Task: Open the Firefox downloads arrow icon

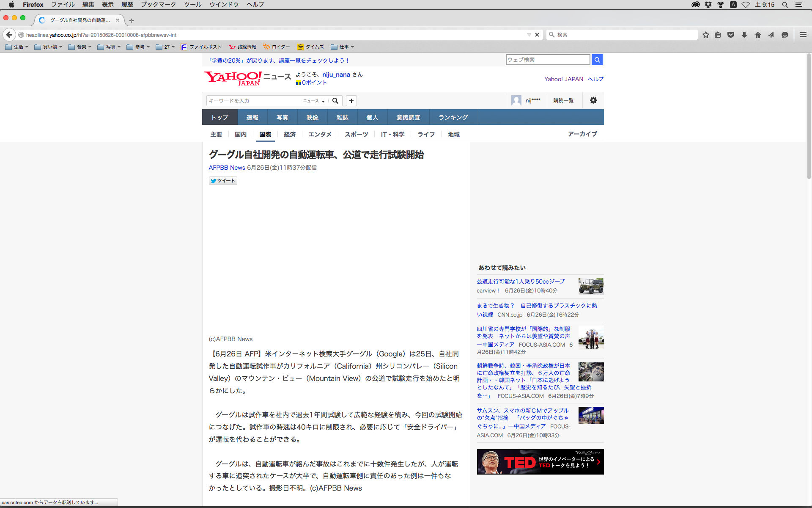Action: pos(744,35)
